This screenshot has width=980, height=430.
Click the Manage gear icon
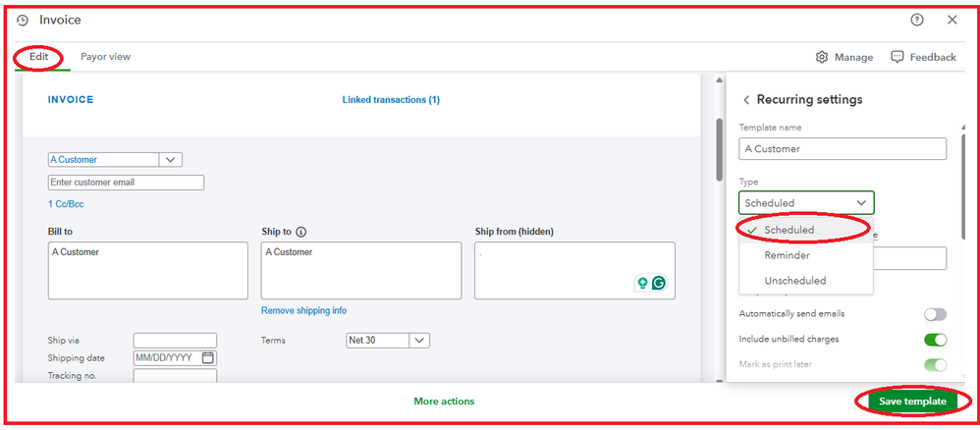[822, 57]
